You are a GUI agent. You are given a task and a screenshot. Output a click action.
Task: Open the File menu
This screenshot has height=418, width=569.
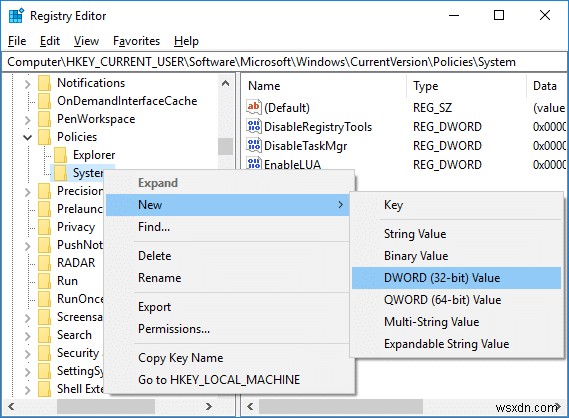click(x=17, y=41)
